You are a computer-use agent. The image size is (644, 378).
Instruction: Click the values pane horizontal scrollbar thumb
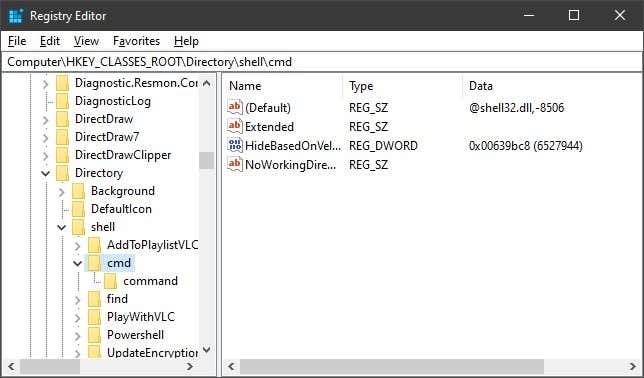(x=392, y=366)
